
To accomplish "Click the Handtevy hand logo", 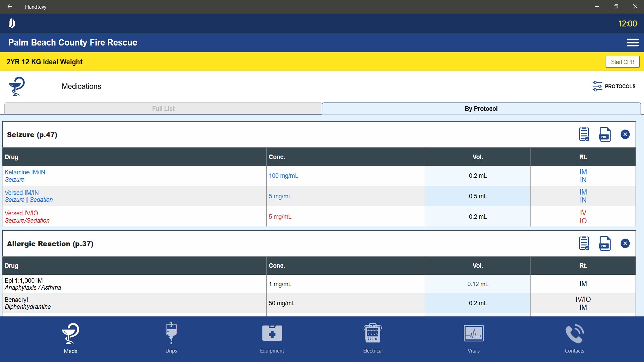I will coord(11,23).
